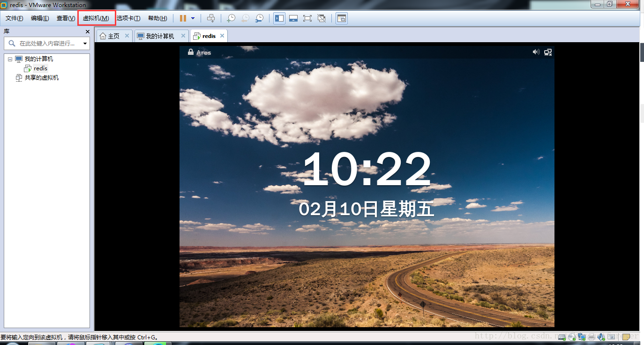Viewport: 644px width, 345px height.
Task: Toggle the library sidebar view icon
Action: (x=279, y=18)
